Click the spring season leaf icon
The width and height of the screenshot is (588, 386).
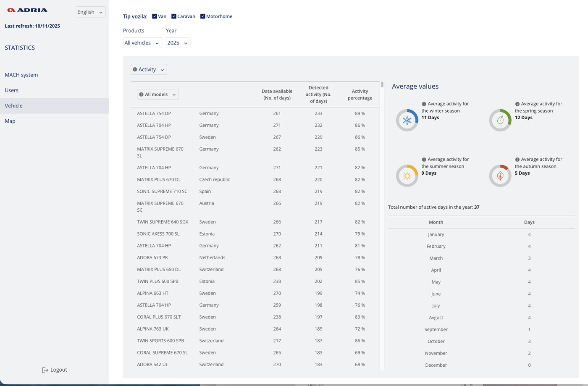[500, 121]
